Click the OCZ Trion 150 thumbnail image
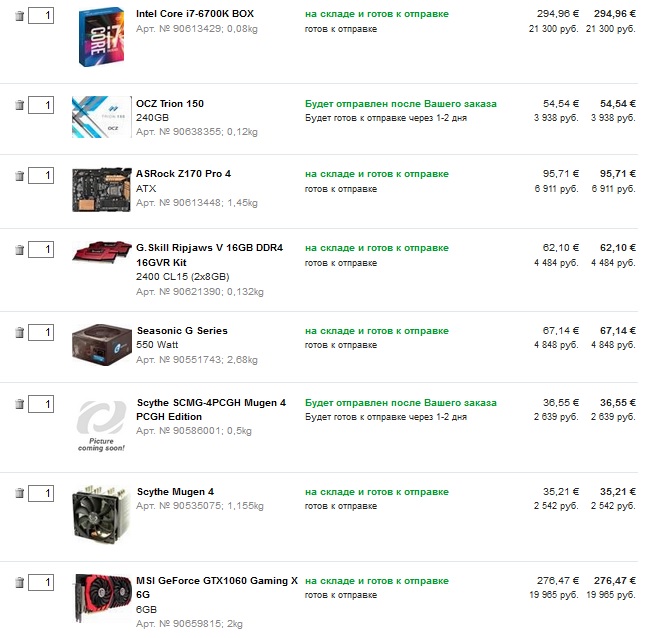This screenshot has height=638, width=651. coord(100,117)
